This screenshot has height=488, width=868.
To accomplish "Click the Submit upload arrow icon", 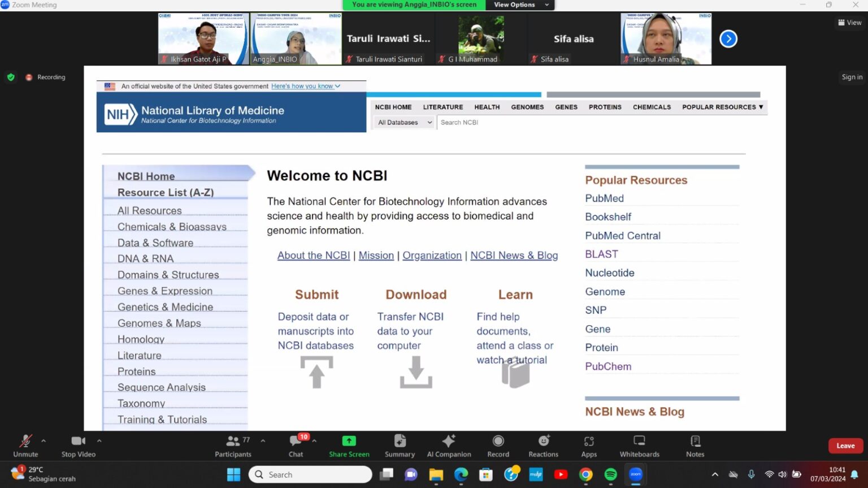I will 316,372.
